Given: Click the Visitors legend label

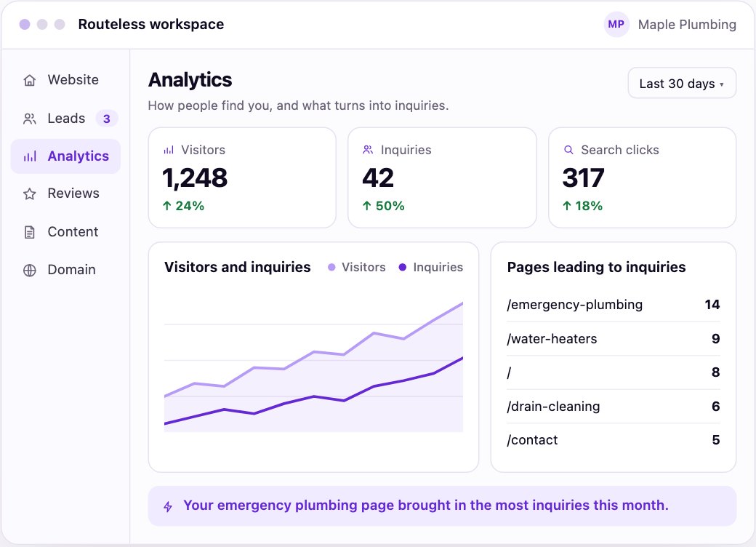Looking at the screenshot, I should [363, 267].
